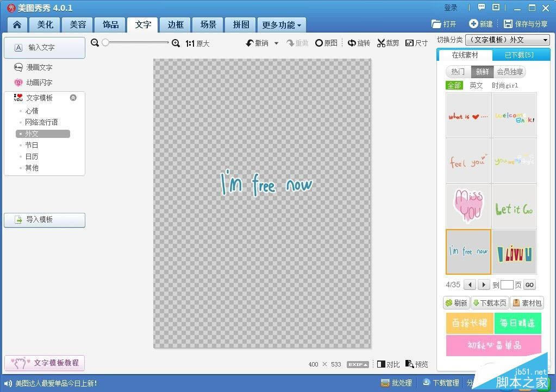
Task: Zoom in with the plus magnifier icon
Action: [176, 43]
